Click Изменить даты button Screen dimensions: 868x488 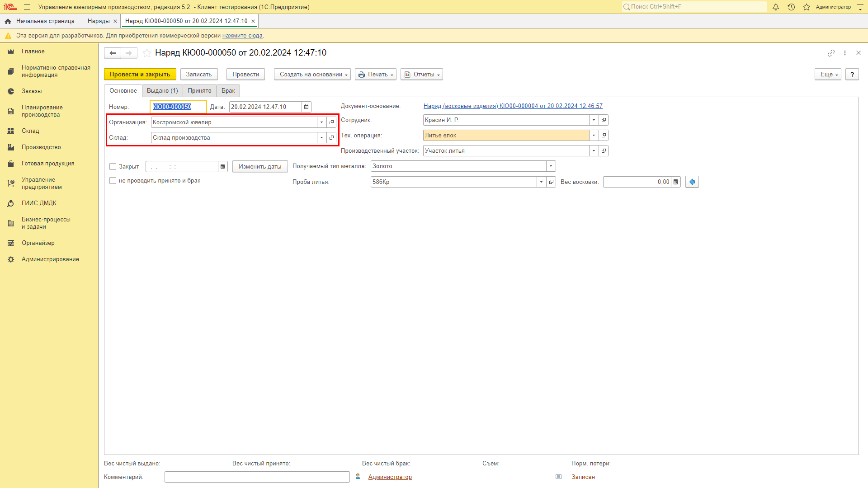tap(260, 167)
